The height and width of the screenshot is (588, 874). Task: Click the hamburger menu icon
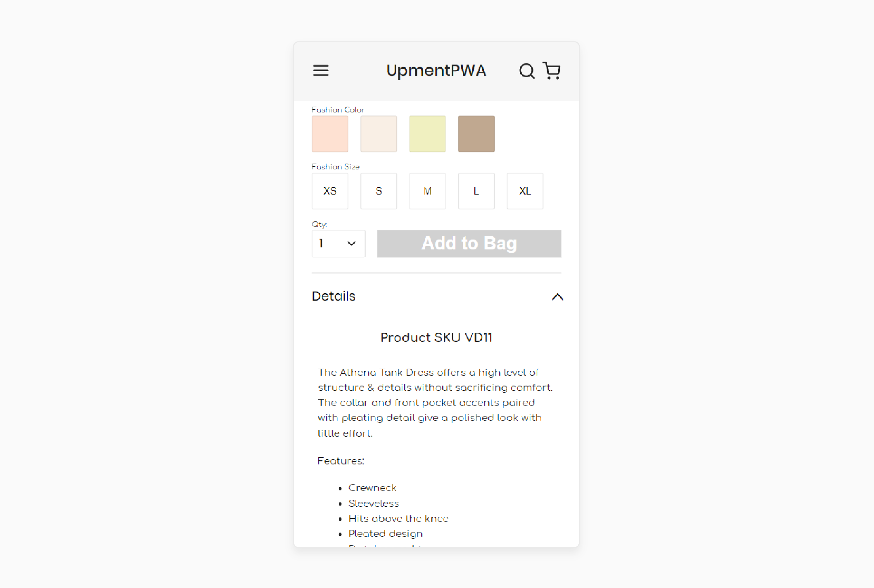[x=321, y=70]
